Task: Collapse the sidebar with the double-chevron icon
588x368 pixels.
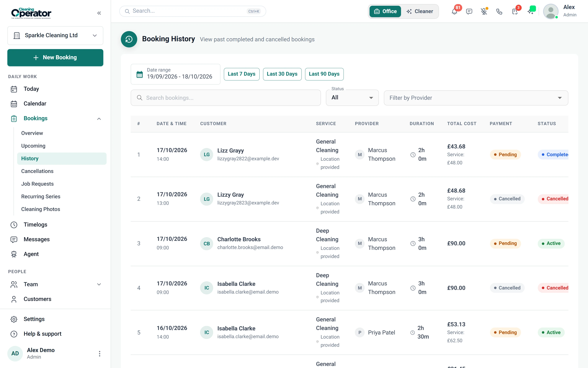Action: click(99, 13)
